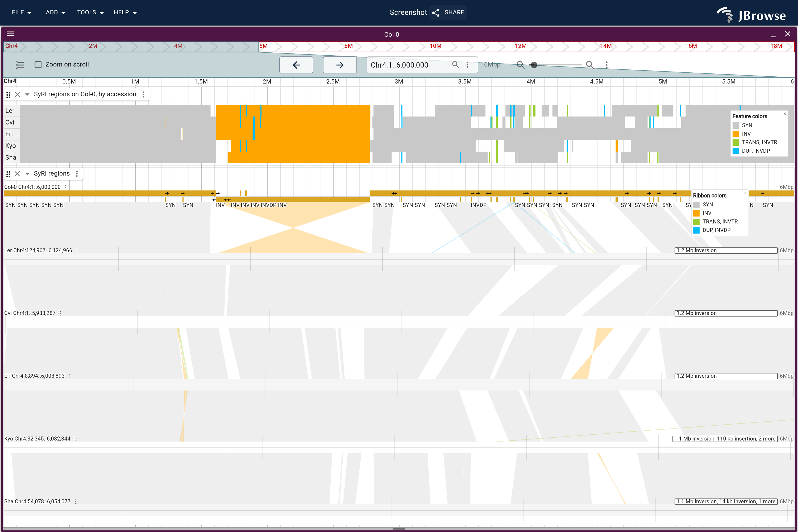Screen dimensions: 798x532
Task: Open Sha row options dots
Action: (75, 501)
